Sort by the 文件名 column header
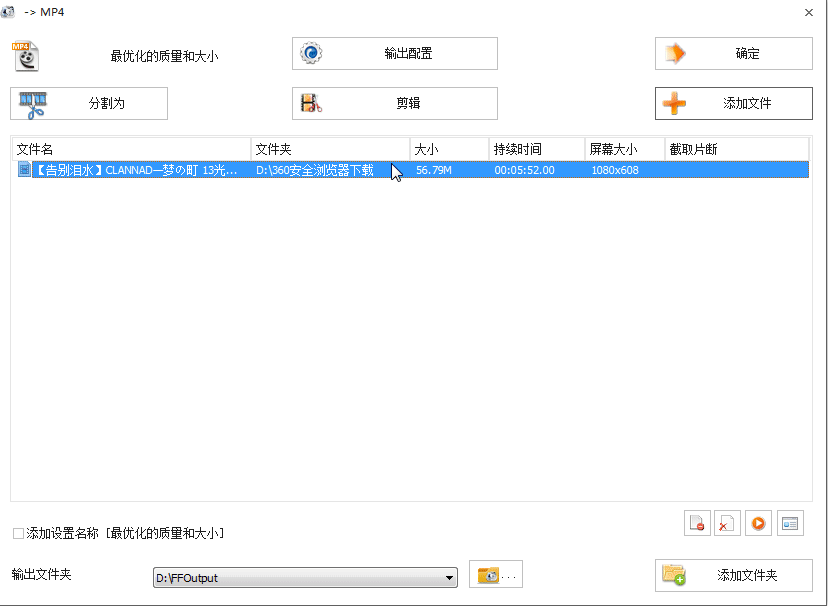Screen dimensions: 828x606 click(130, 149)
